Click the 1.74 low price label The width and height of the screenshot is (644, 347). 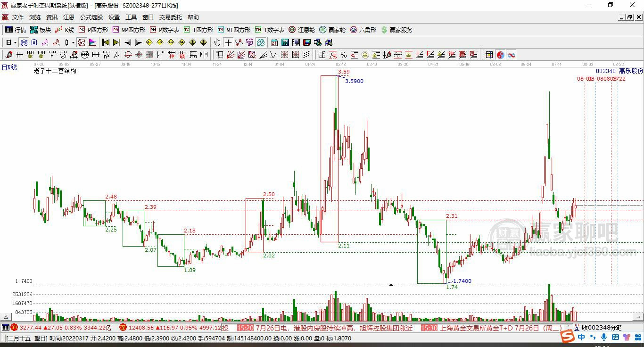(452, 287)
